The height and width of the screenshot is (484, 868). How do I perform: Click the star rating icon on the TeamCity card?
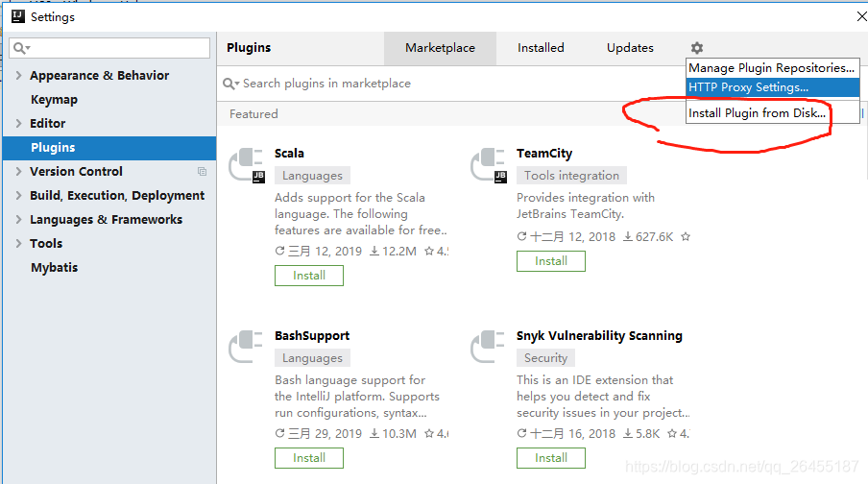686,237
